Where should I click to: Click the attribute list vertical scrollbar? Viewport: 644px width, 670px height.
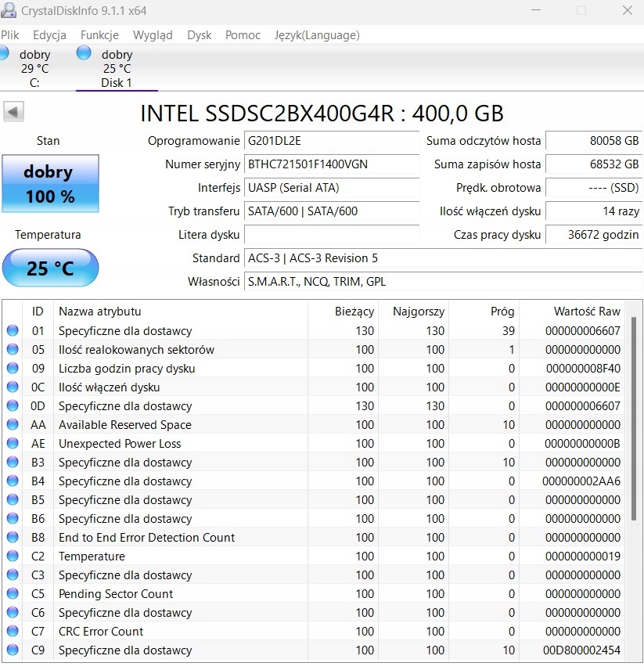pos(634,419)
